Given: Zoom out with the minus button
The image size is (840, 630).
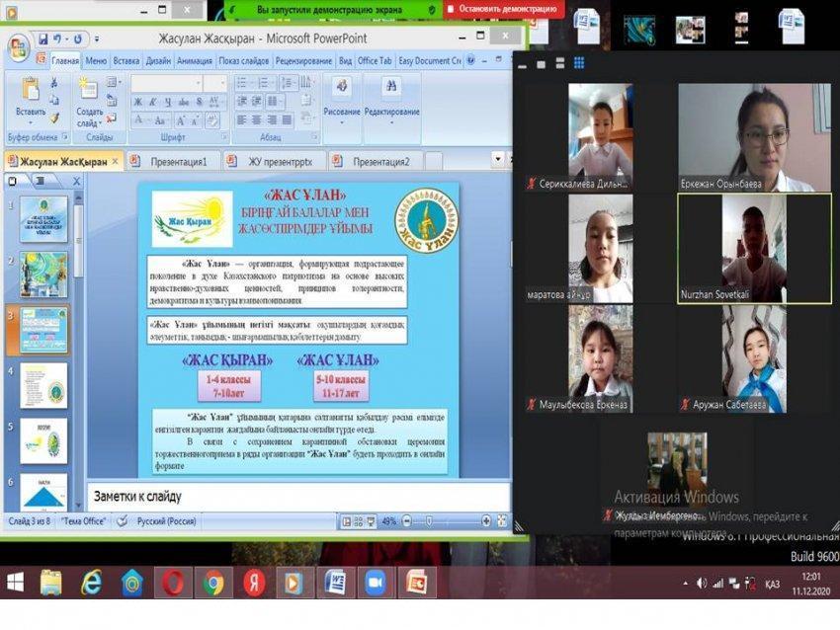Looking at the screenshot, I should coord(406,520).
